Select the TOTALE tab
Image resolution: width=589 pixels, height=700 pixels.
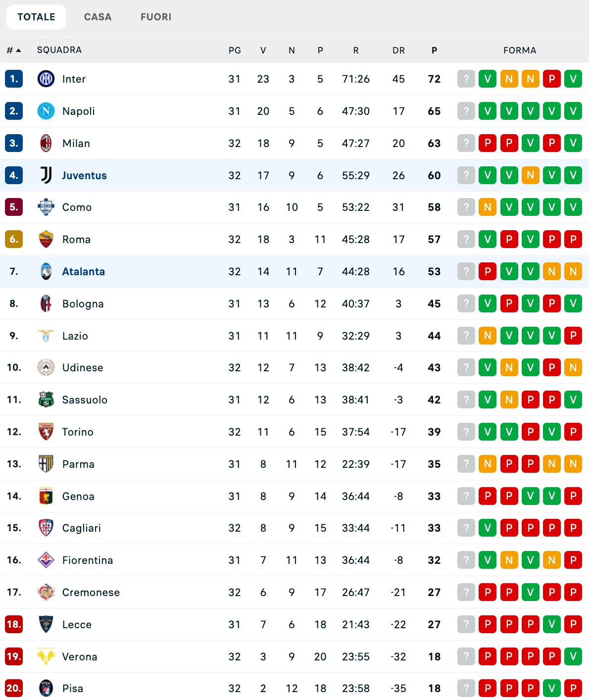(x=36, y=17)
